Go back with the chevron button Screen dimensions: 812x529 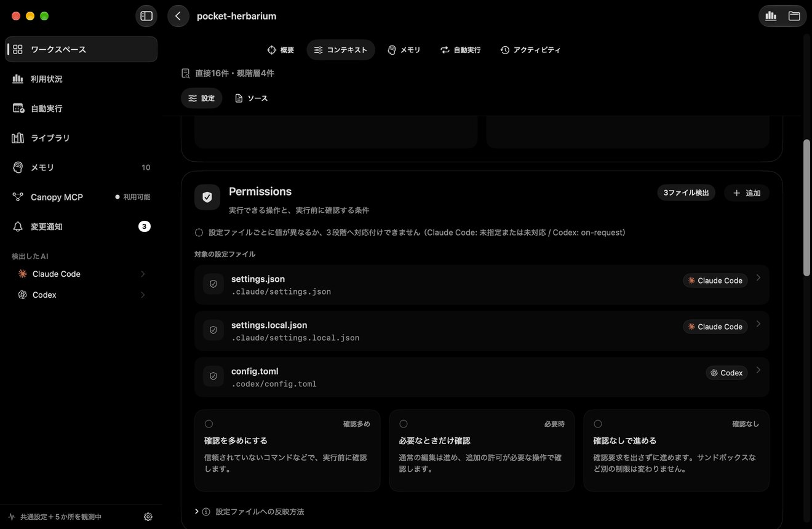click(x=178, y=16)
